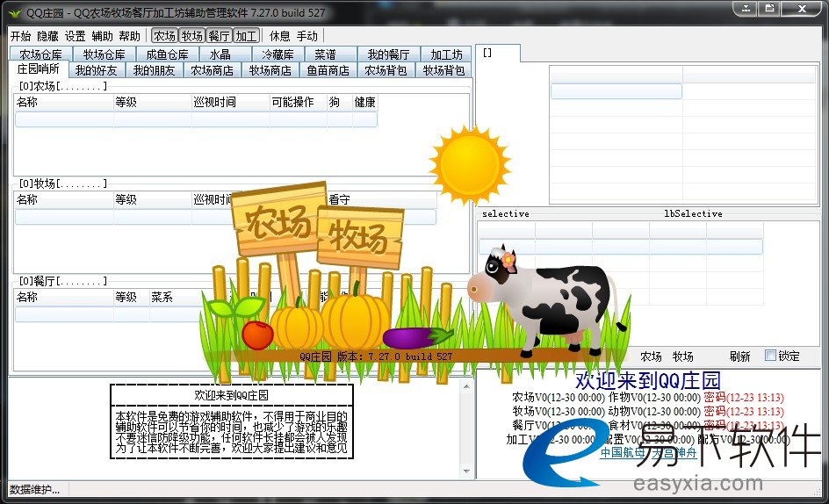The width and height of the screenshot is (829, 504).
Task: Switch to the 农场仓库 tab
Action: click(40, 54)
